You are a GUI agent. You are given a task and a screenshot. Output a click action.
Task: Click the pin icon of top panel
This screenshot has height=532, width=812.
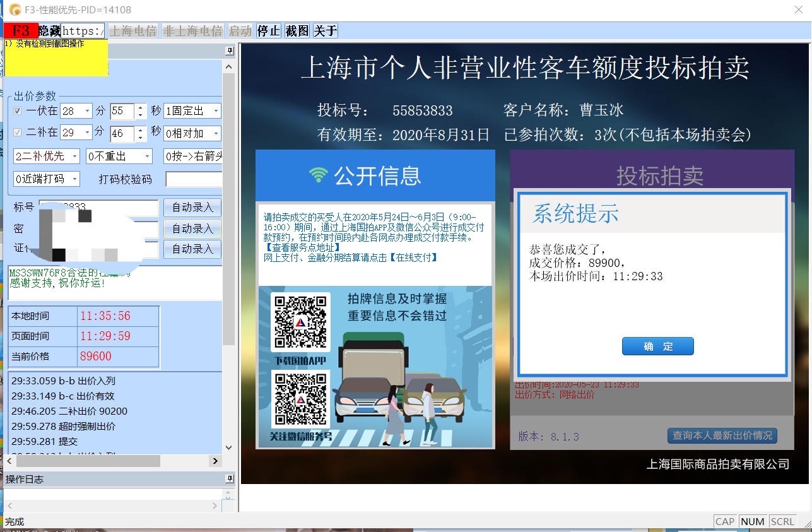coord(230,50)
